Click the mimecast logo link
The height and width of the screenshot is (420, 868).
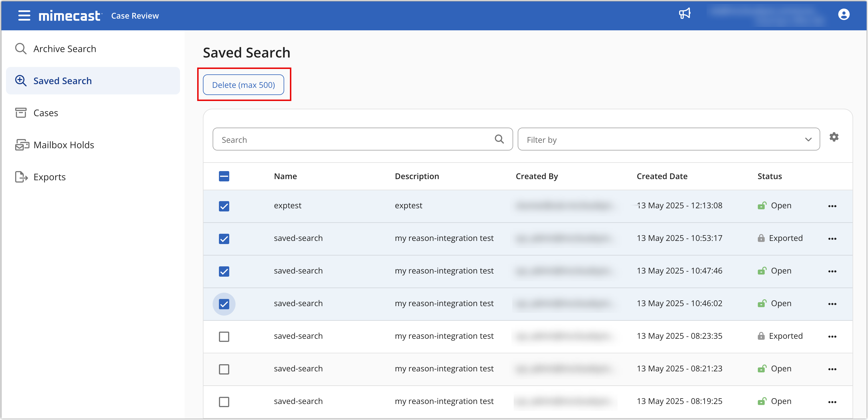(x=70, y=16)
